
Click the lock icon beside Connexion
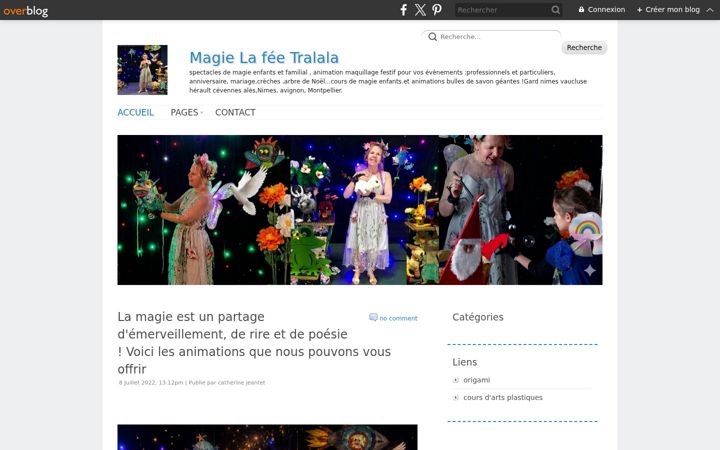tap(581, 9)
